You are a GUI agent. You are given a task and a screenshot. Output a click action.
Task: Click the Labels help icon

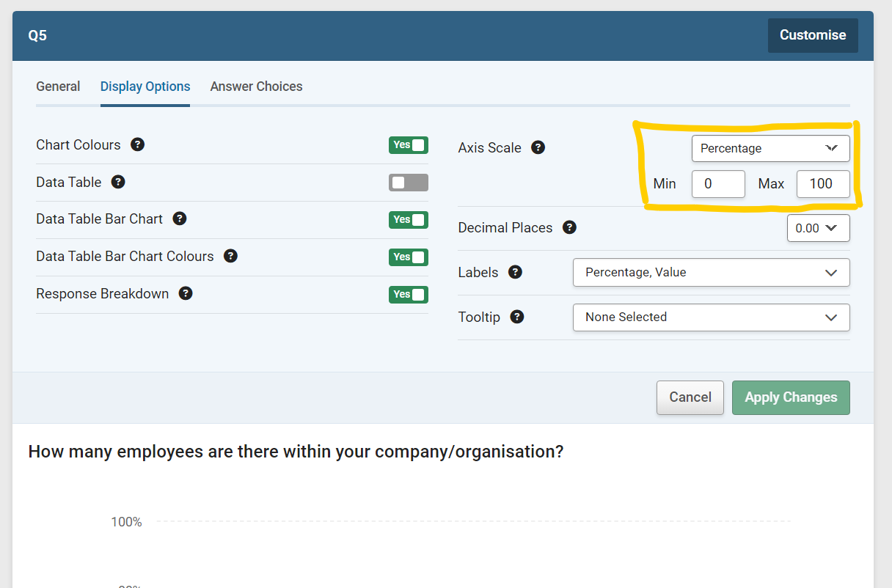tap(515, 272)
